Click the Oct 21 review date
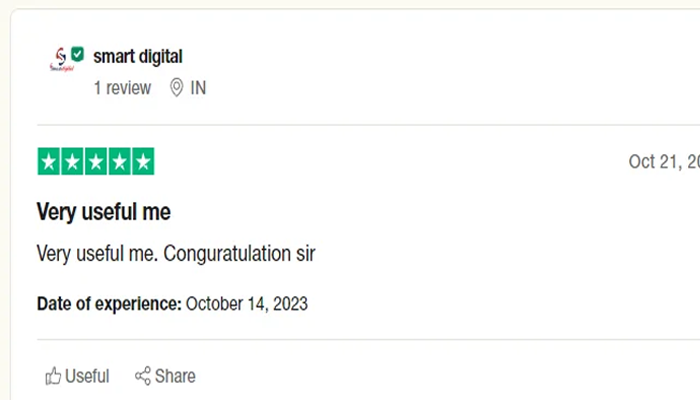The width and height of the screenshot is (700, 400). coord(663,162)
